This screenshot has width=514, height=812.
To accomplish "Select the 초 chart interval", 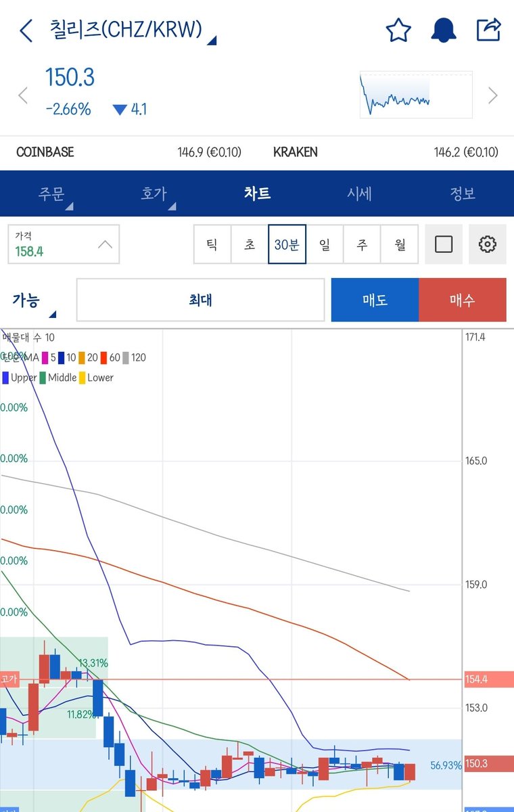I will 250,244.
